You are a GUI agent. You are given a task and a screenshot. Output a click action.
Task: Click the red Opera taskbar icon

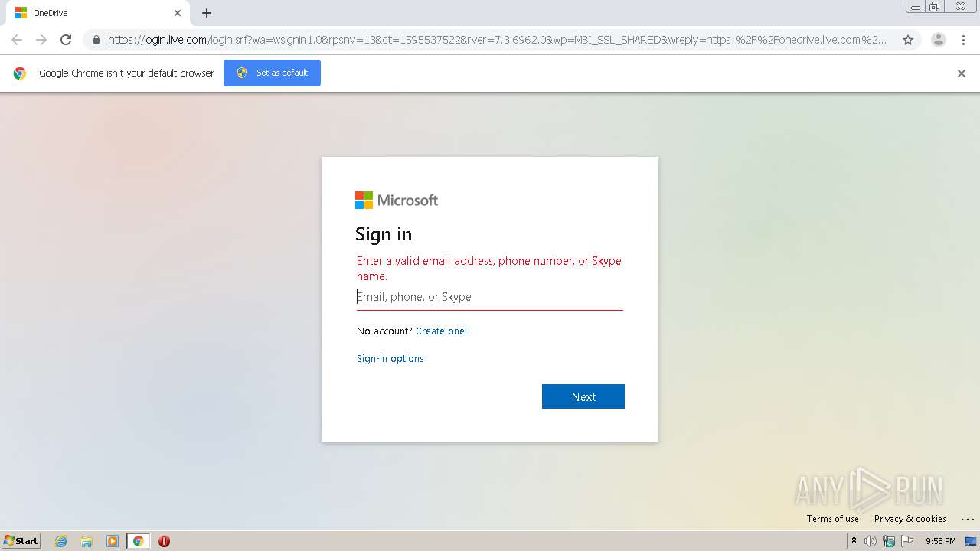pyautogui.click(x=164, y=541)
